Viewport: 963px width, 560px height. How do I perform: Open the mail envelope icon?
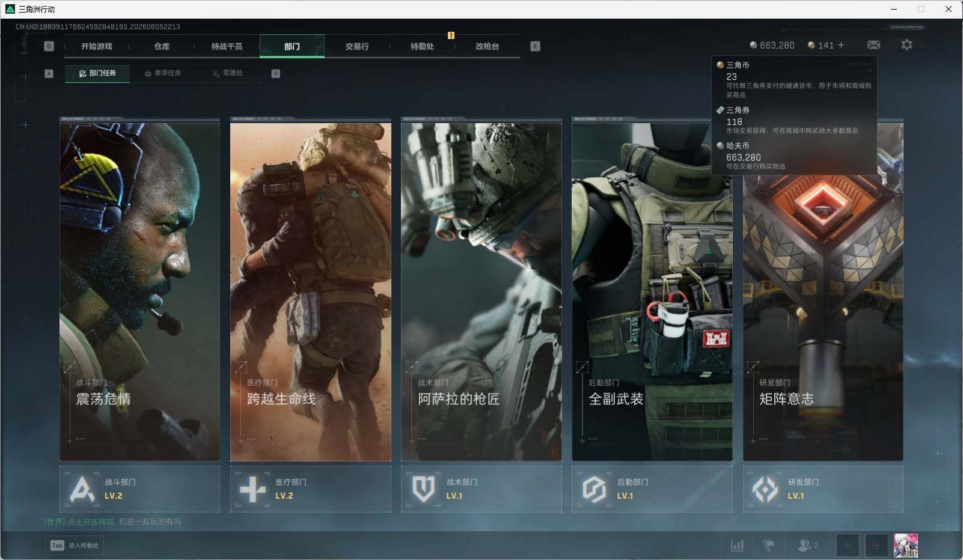tap(873, 45)
